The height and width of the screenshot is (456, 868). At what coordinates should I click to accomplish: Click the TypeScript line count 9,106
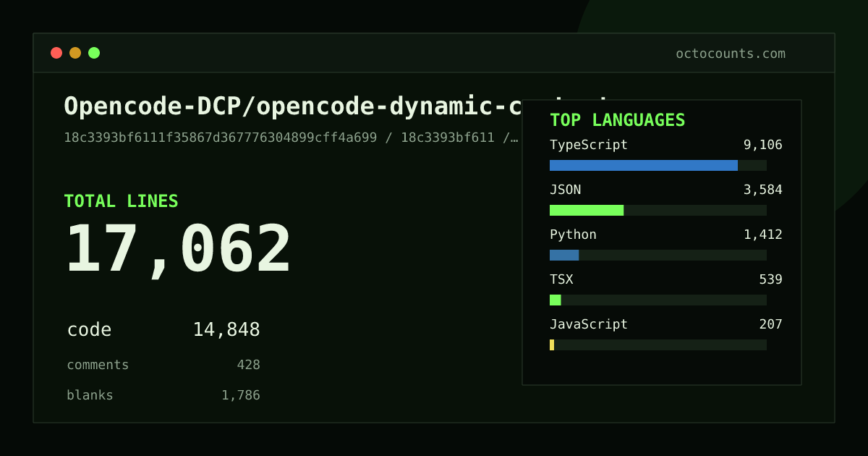[763, 145]
